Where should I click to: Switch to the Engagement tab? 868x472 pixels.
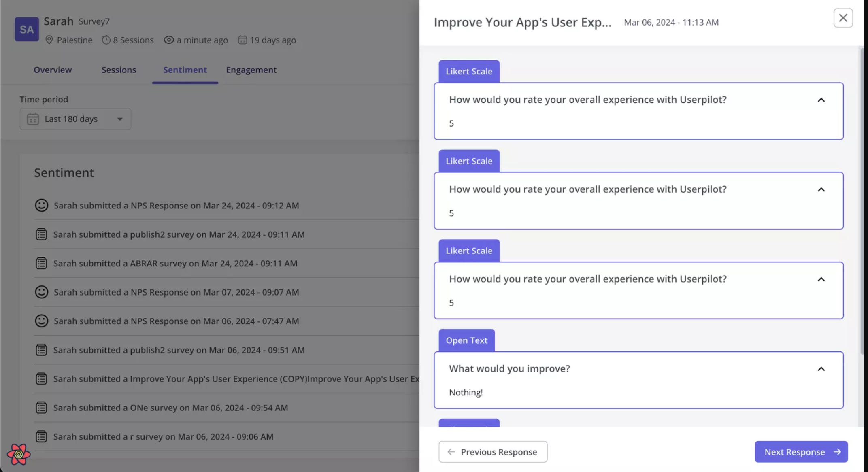251,70
